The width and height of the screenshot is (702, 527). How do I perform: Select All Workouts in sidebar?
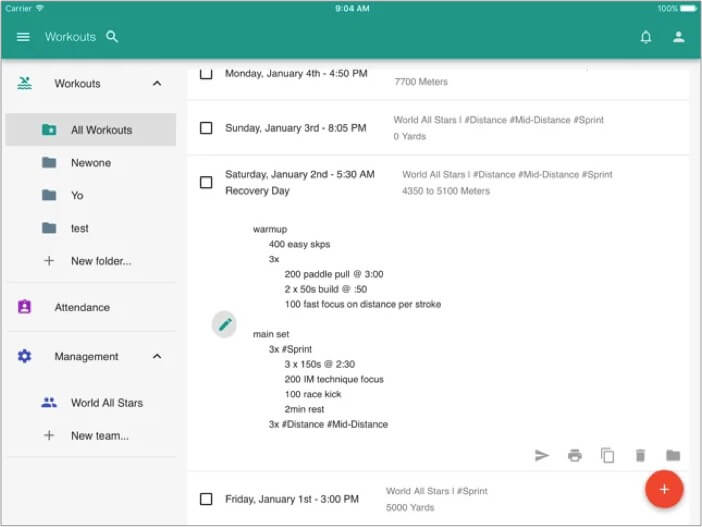[91, 130]
